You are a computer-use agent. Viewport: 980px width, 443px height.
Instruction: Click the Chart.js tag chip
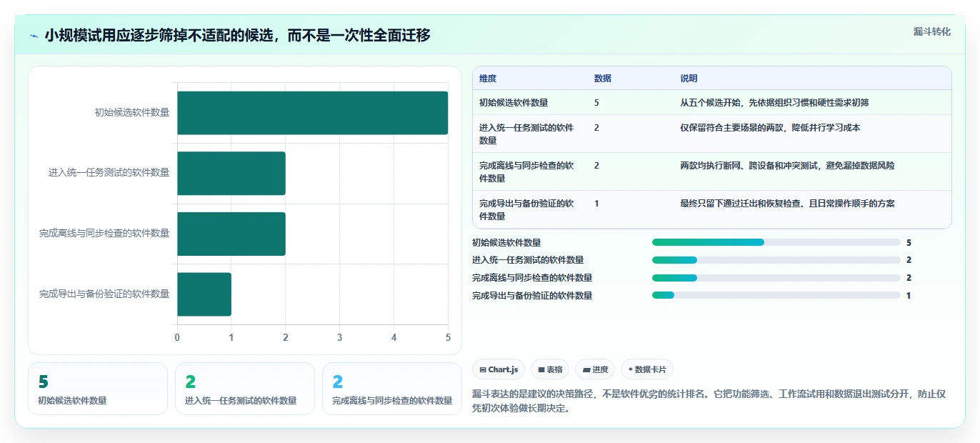[x=499, y=369]
